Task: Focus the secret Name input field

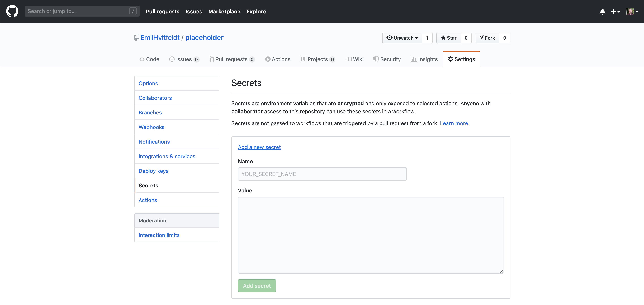Action: tap(322, 174)
